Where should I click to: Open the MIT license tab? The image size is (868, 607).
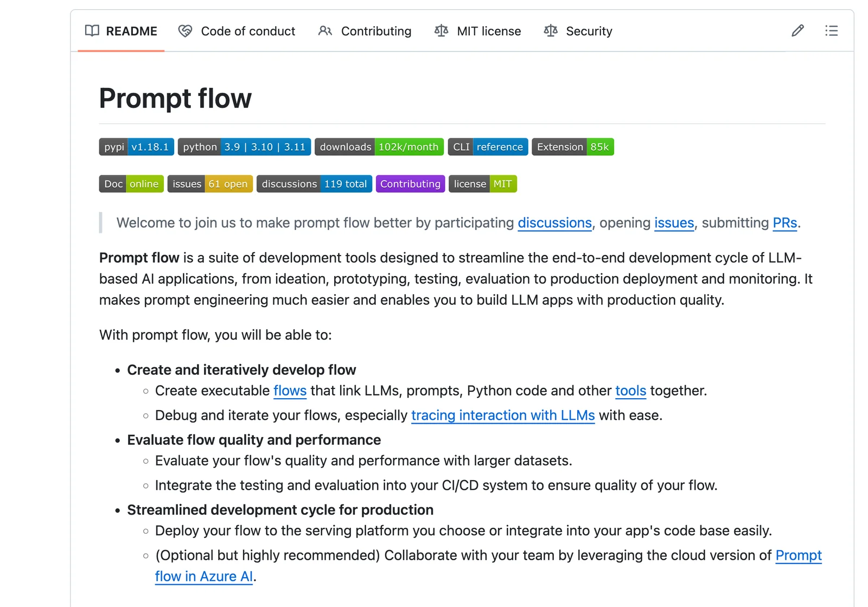[x=488, y=31]
